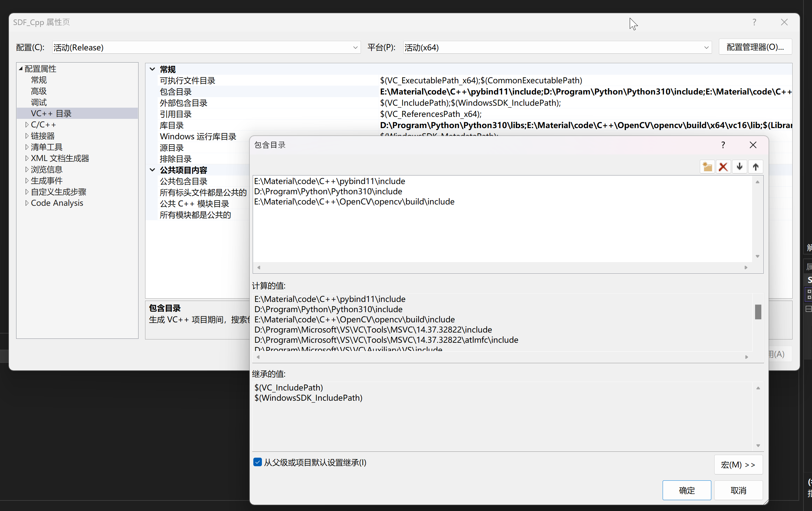Click the move line down arrow
Viewport: 812px width, 511px height.
740,167
